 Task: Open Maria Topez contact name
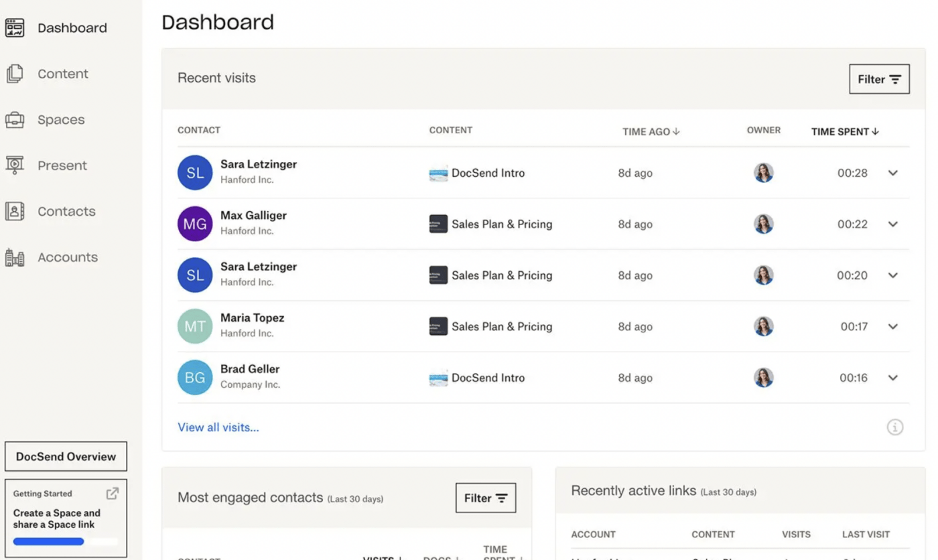[253, 318]
